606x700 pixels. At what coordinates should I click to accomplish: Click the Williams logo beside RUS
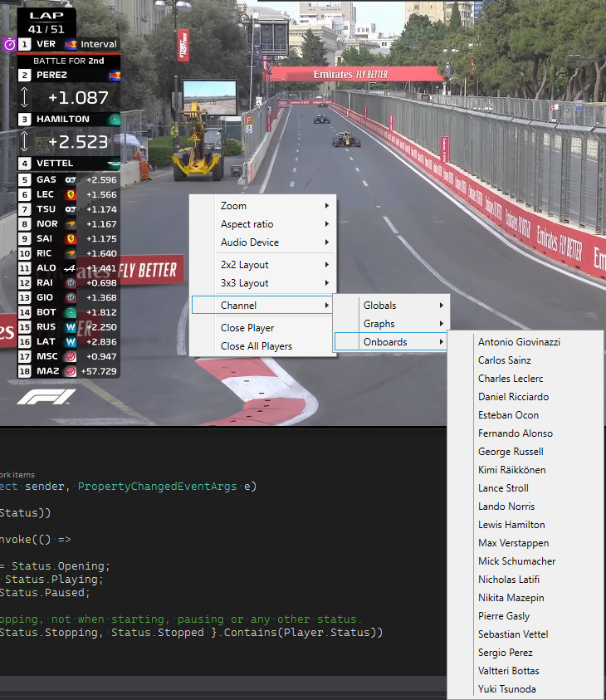pos(71,327)
